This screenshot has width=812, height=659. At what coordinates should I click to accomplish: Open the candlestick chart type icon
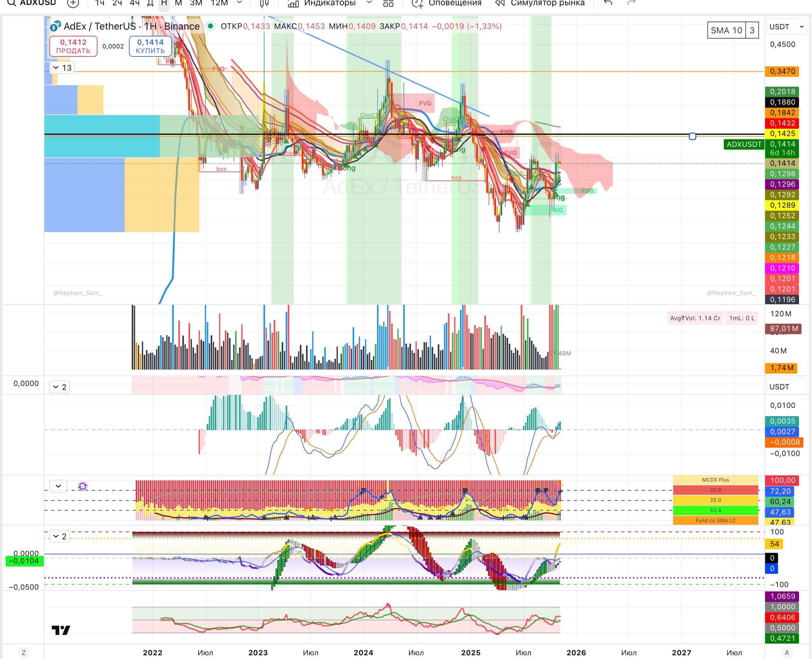point(264,3)
